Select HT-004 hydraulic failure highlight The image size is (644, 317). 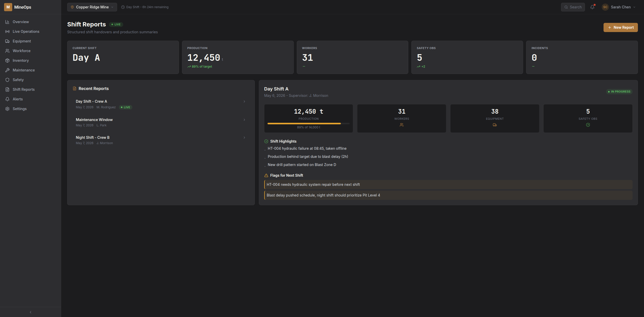pyautogui.click(x=307, y=148)
